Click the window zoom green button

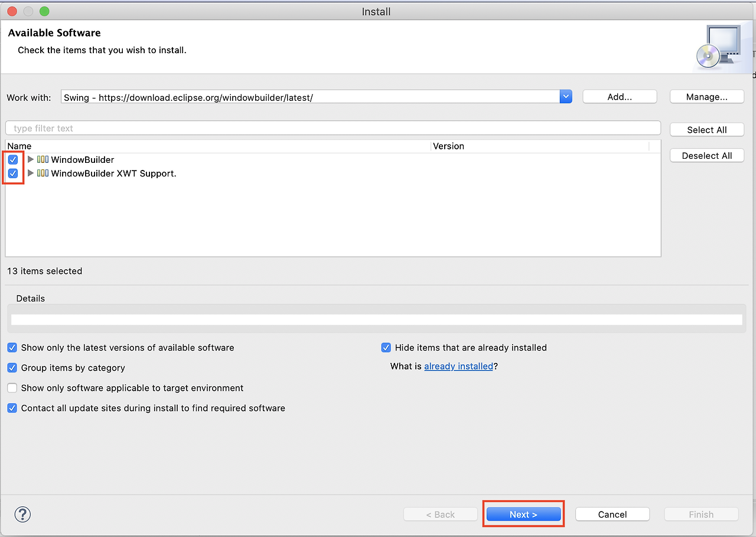coord(44,11)
